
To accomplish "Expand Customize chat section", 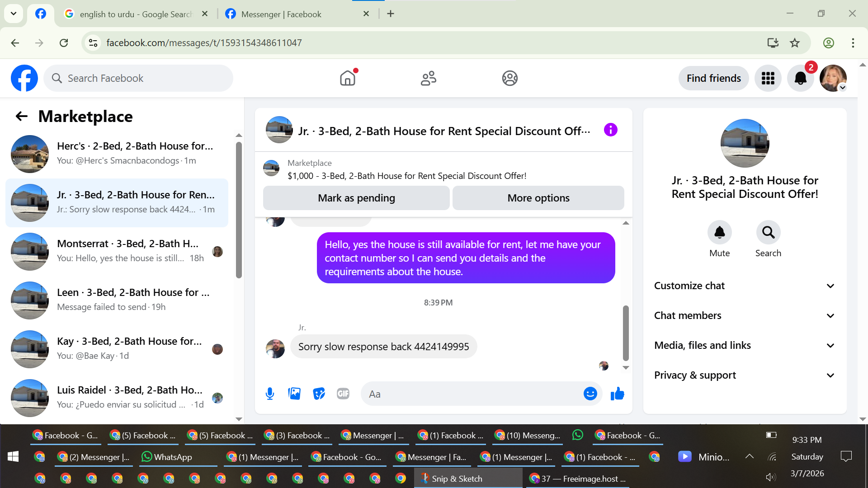I will pyautogui.click(x=744, y=286).
